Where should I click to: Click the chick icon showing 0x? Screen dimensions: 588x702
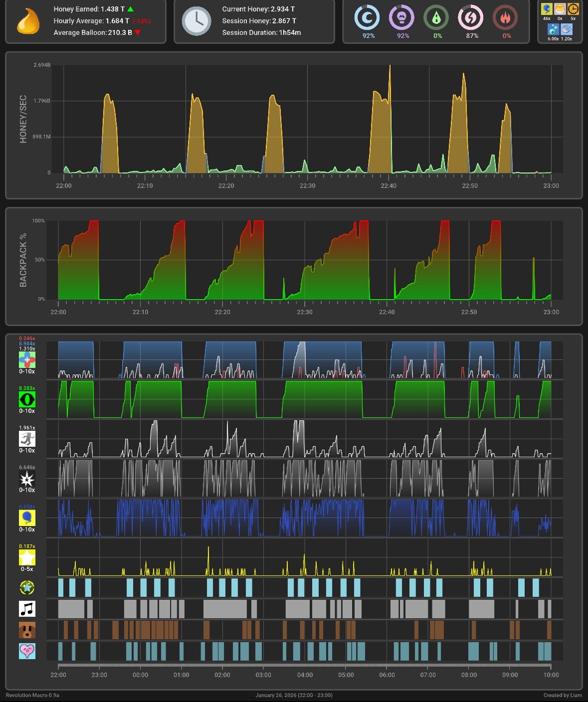[x=560, y=9]
